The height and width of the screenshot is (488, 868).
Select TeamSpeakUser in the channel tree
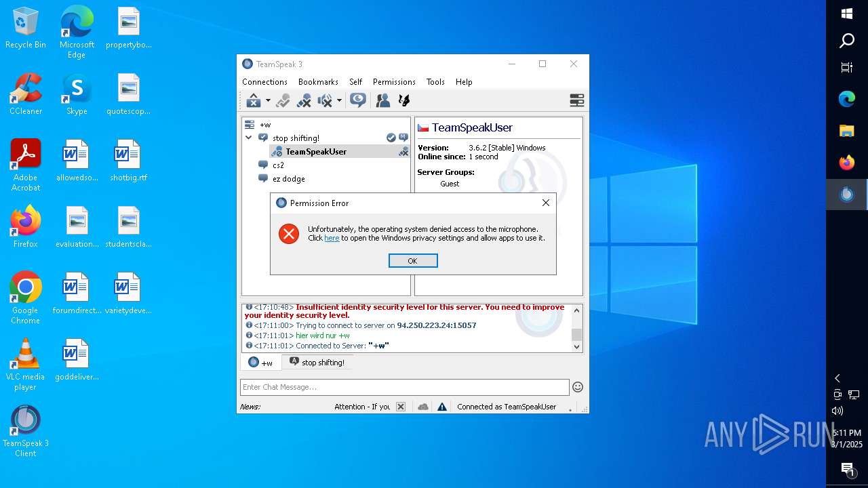click(316, 152)
